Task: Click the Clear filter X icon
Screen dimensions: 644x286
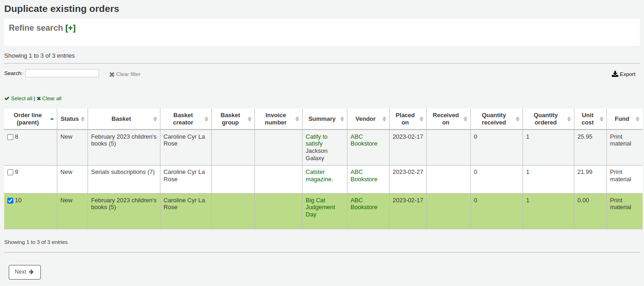Action: pyautogui.click(x=112, y=74)
